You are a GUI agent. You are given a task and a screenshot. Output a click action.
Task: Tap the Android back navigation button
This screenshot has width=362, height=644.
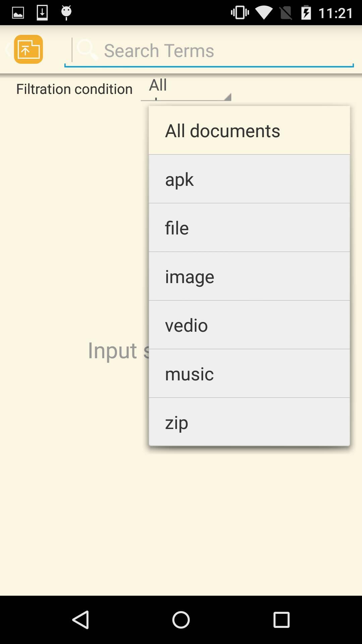[80, 620]
